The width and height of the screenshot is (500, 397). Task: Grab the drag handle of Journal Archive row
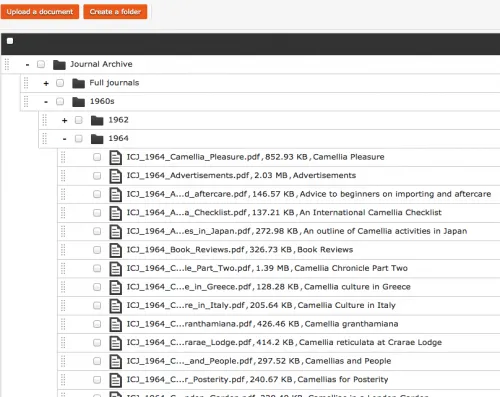(x=7, y=64)
